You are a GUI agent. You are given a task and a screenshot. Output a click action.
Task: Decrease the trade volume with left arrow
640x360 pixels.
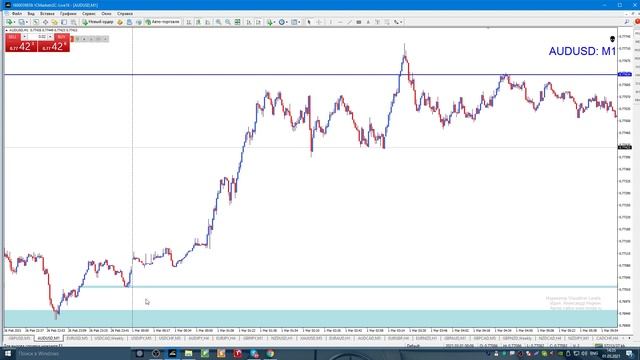pos(25,37)
